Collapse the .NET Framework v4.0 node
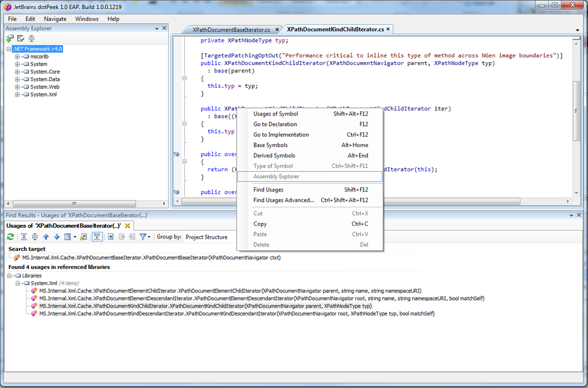 point(9,49)
